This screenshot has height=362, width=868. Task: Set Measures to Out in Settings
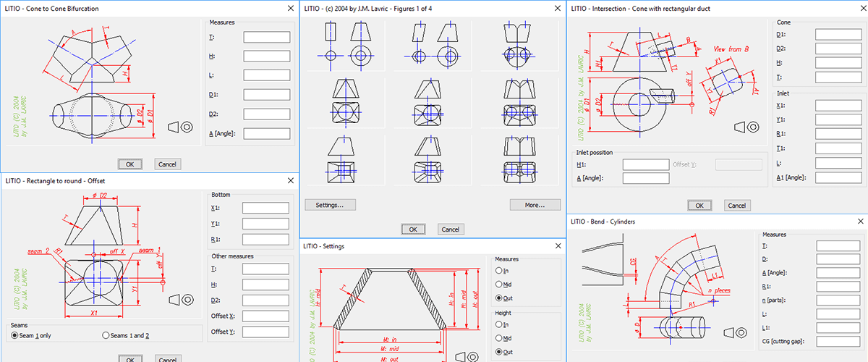pos(504,298)
